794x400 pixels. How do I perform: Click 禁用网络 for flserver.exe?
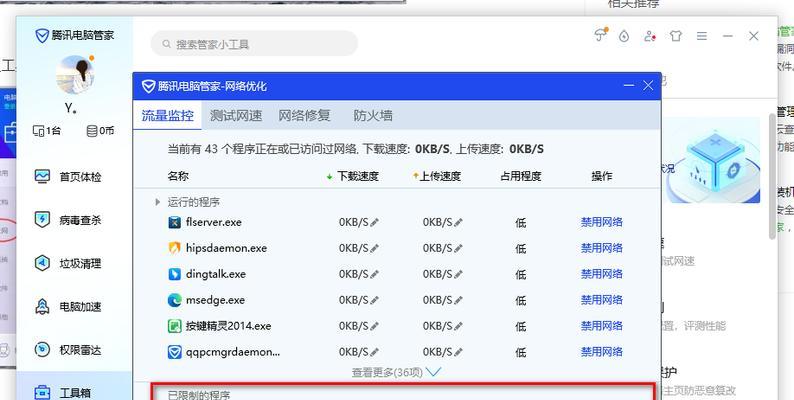coord(602,222)
